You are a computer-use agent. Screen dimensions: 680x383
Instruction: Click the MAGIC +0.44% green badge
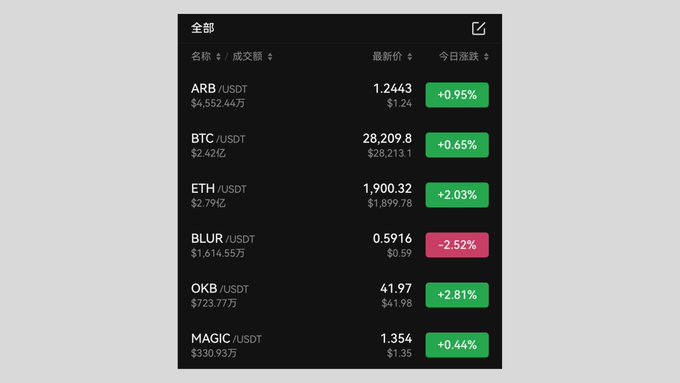click(x=457, y=345)
